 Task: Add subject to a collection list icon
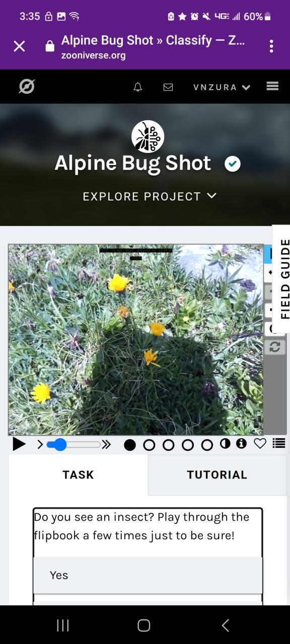(x=279, y=444)
